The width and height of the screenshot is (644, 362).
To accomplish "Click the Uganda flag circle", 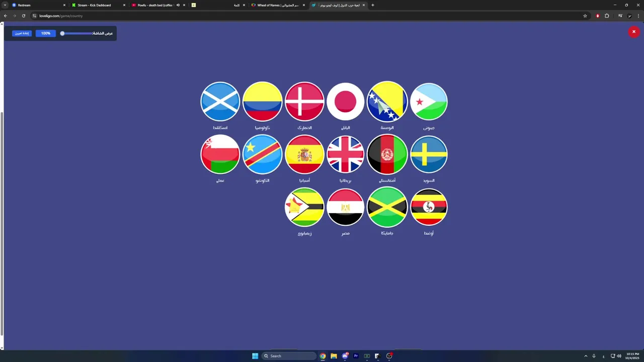I will pyautogui.click(x=429, y=207).
